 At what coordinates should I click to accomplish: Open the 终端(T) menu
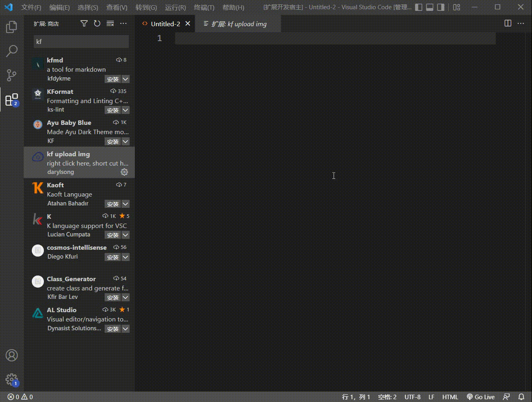click(x=204, y=7)
